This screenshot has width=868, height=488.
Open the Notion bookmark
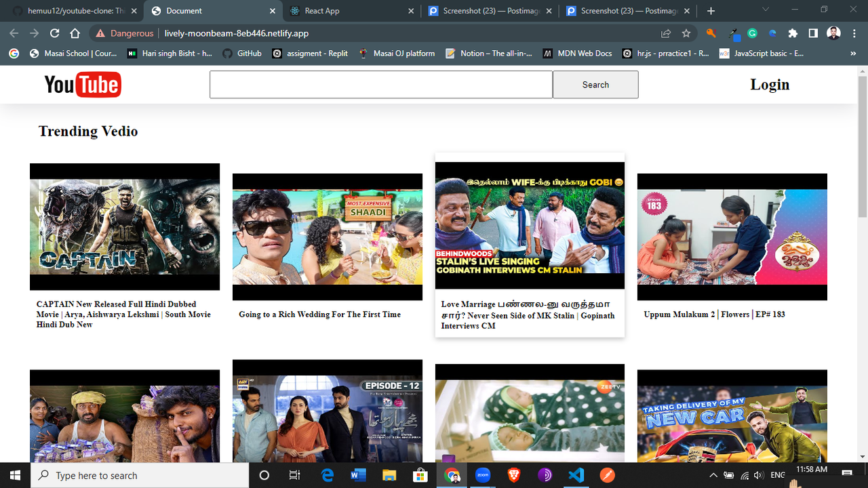[489, 54]
